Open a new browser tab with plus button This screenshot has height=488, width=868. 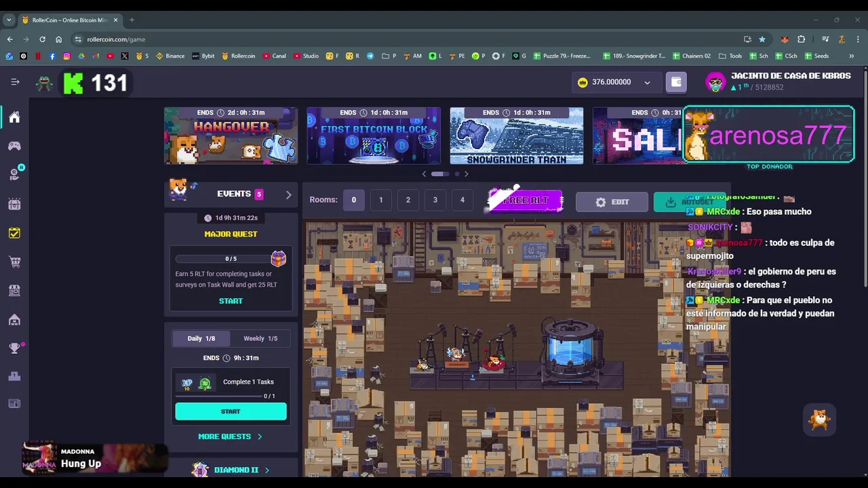point(132,20)
